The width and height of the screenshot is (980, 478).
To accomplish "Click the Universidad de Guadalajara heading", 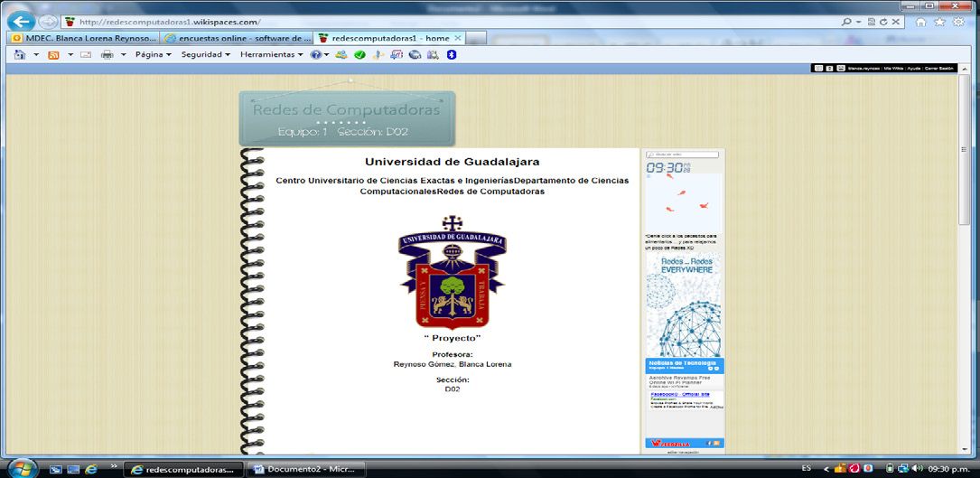I will coord(452,162).
